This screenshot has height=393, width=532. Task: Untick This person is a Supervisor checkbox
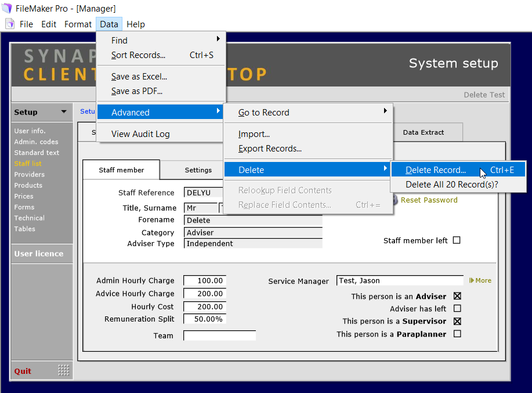tap(457, 321)
